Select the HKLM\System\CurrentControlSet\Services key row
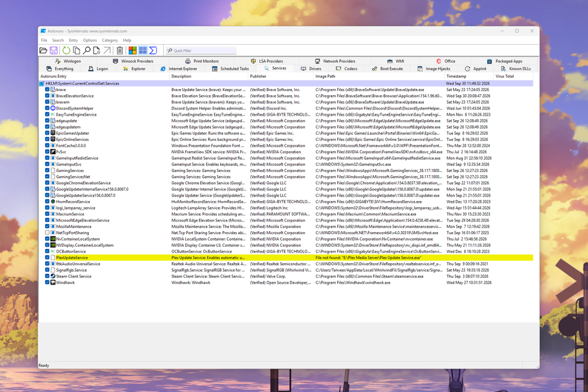Image resolution: width=588 pixels, height=392 pixels. click(x=286, y=84)
